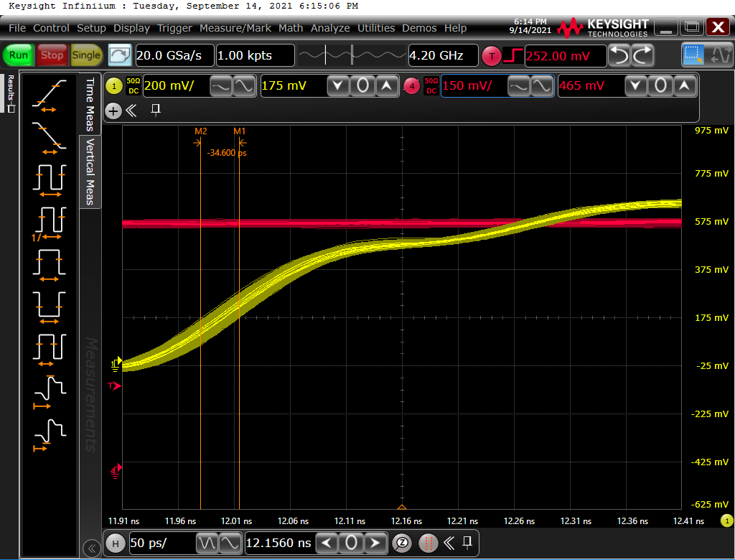Switch to the Vertical Meas tab

(90, 172)
